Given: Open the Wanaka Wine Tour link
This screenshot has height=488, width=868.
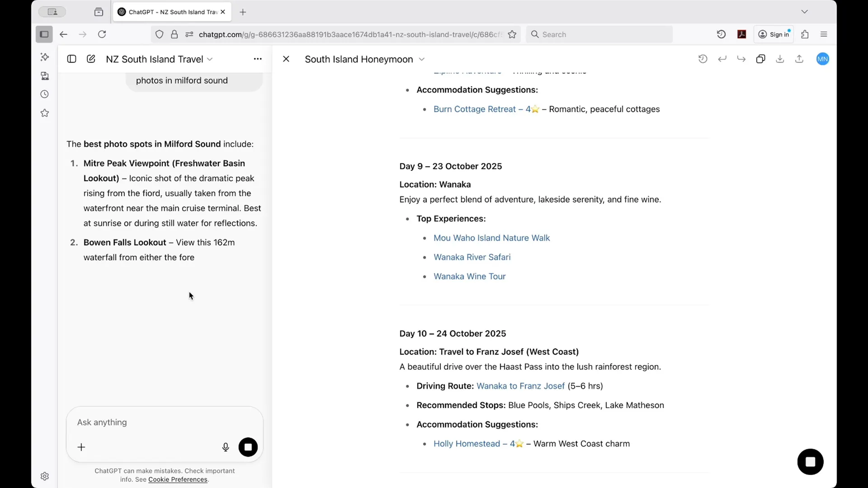Looking at the screenshot, I should [469, 277].
